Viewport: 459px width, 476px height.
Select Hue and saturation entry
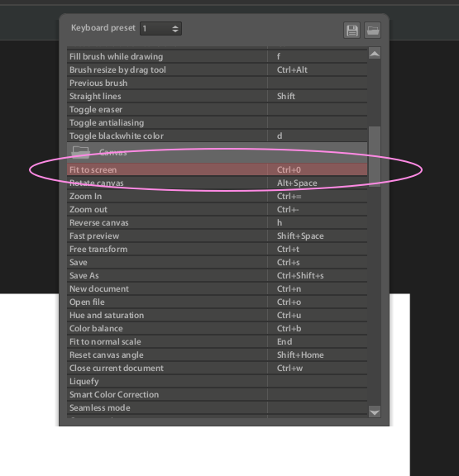(217, 316)
